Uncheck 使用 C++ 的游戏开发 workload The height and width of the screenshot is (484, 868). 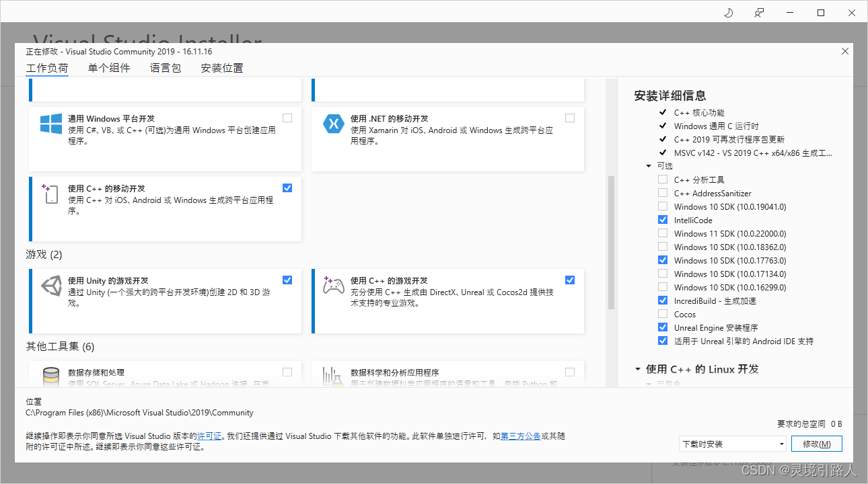(x=570, y=280)
